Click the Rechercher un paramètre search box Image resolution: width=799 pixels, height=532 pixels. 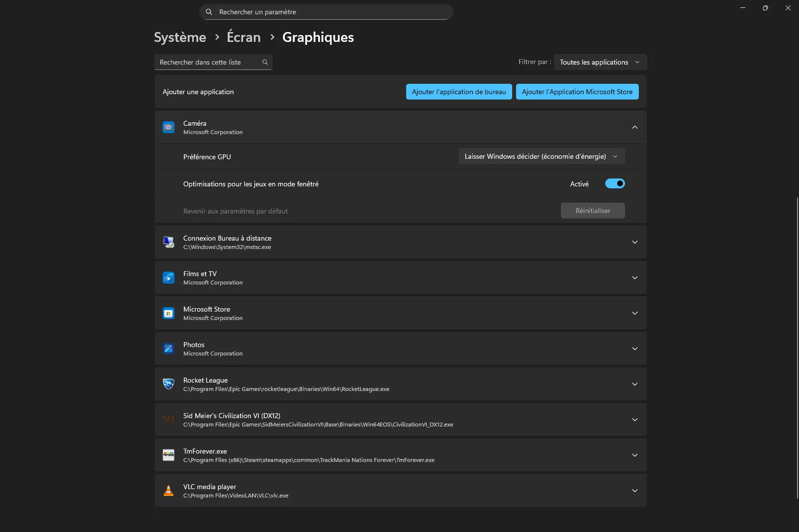(x=325, y=12)
